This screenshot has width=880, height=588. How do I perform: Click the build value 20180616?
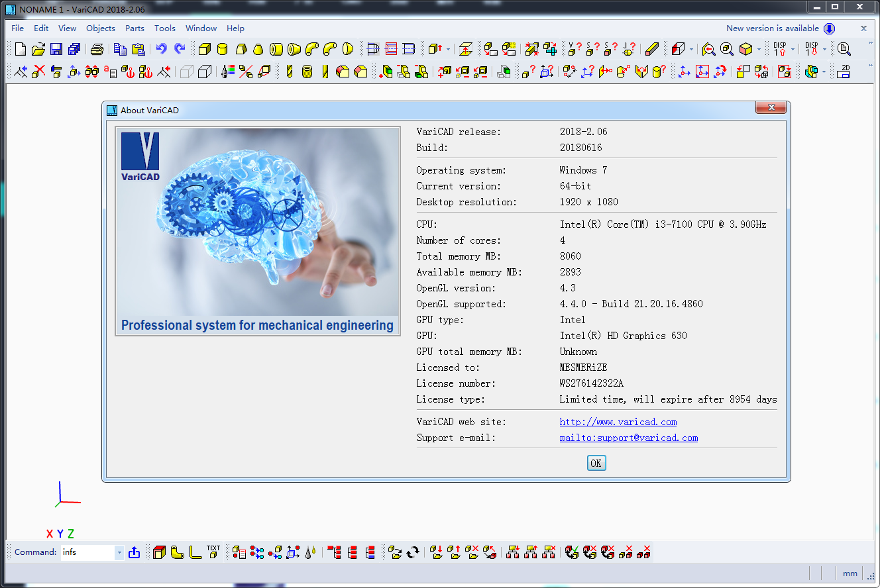(581, 148)
